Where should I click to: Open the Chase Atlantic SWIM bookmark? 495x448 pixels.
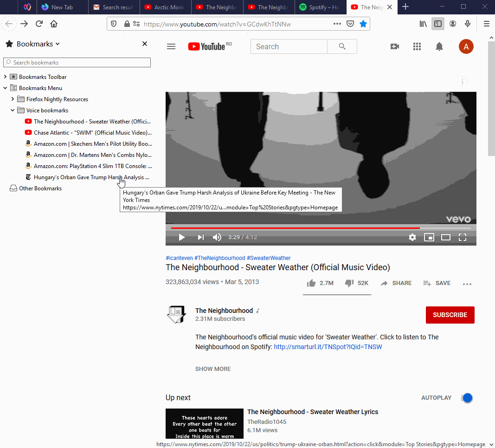(89, 133)
